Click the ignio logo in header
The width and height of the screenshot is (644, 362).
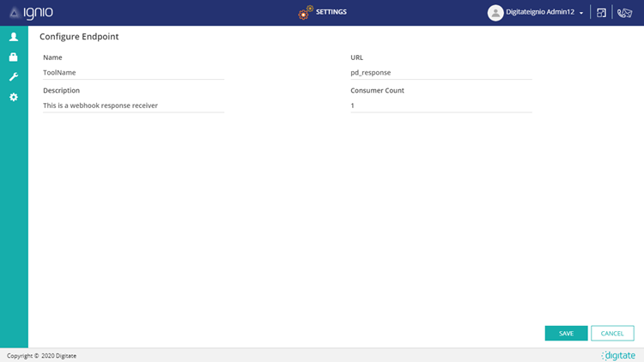pyautogui.click(x=31, y=13)
